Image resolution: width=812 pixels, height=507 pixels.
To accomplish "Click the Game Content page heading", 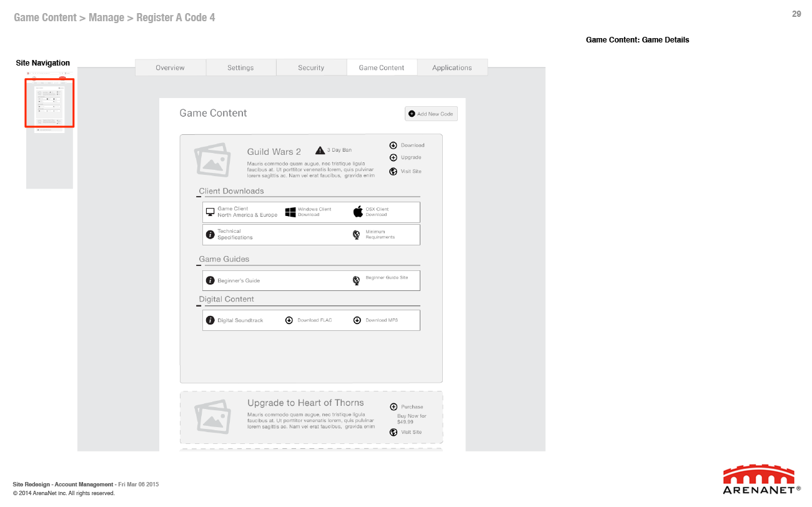I will (213, 113).
